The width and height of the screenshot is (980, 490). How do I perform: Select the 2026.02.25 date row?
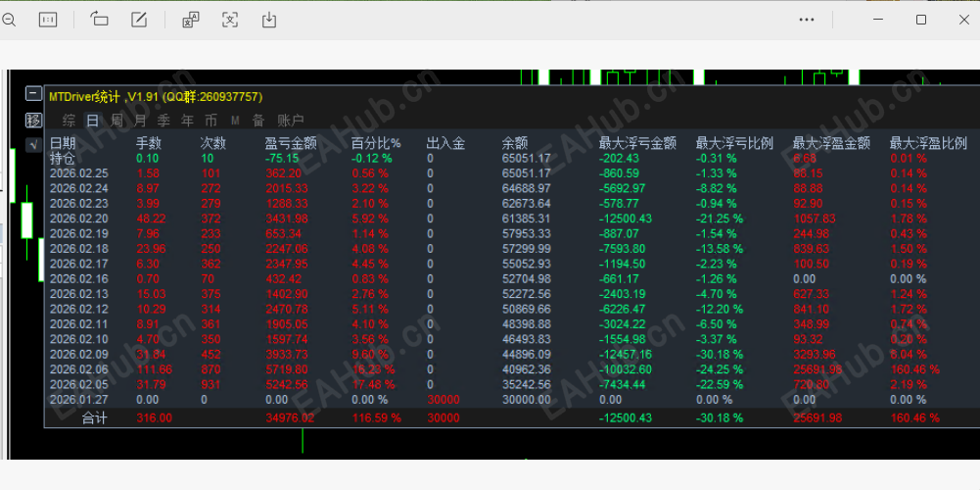(78, 173)
